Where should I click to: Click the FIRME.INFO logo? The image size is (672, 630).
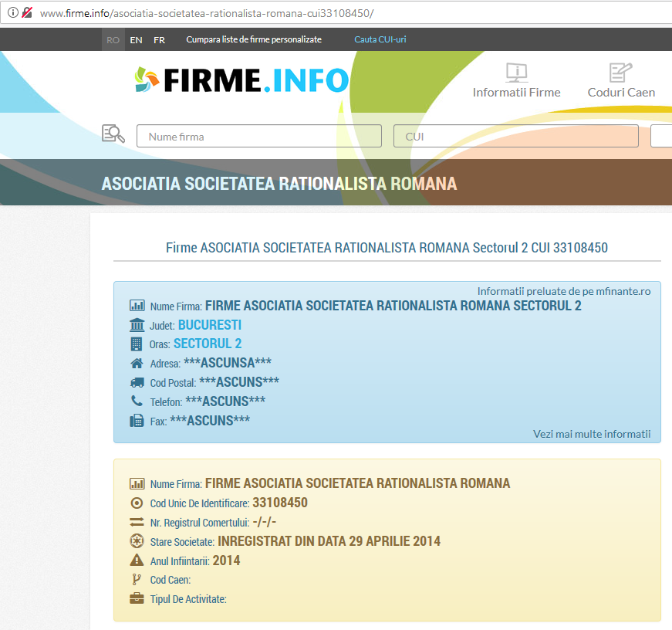pos(241,80)
